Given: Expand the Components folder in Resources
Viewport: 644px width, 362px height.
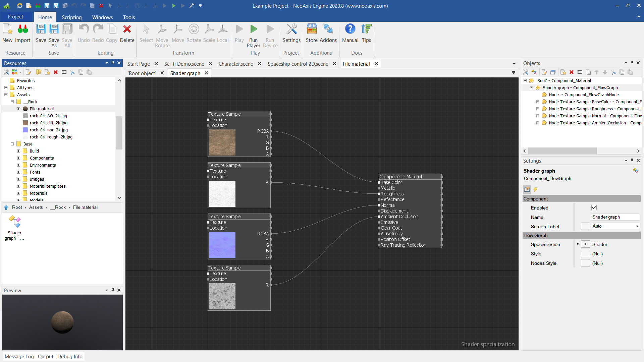Looking at the screenshot, I should coord(19,158).
